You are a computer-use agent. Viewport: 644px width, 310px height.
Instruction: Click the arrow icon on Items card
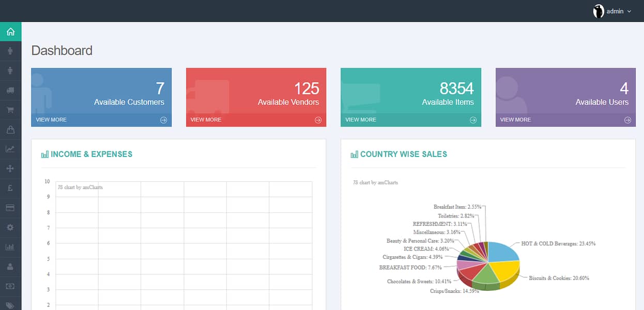[x=473, y=120]
